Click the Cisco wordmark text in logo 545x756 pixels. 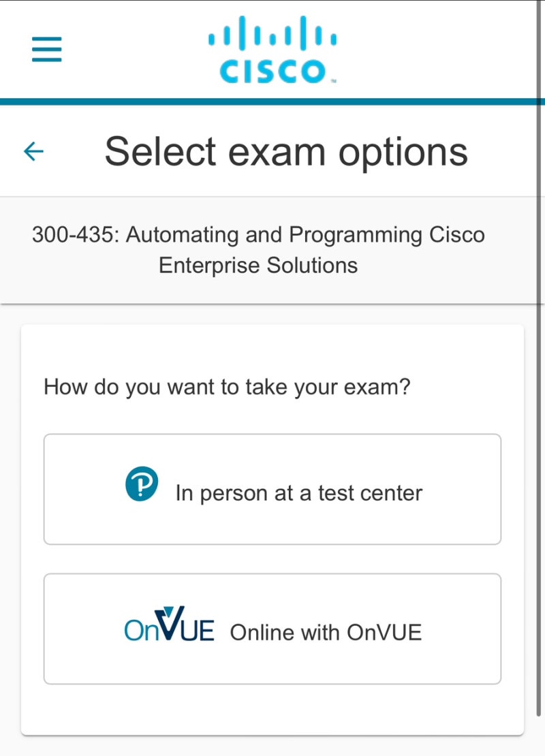[272, 71]
